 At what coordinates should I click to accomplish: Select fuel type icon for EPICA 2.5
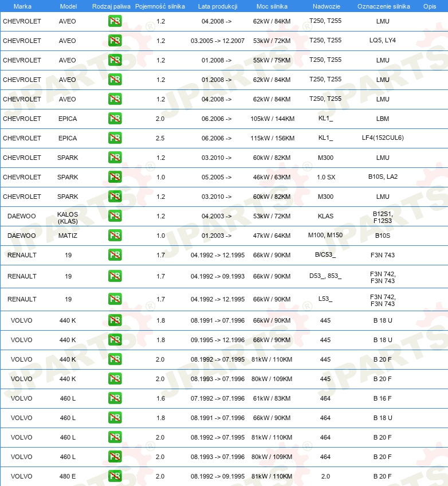(x=115, y=138)
